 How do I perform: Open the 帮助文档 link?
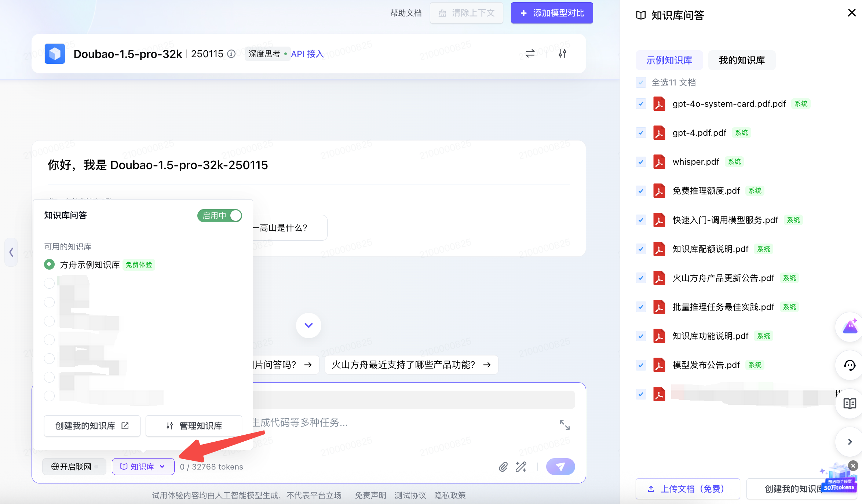406,13
